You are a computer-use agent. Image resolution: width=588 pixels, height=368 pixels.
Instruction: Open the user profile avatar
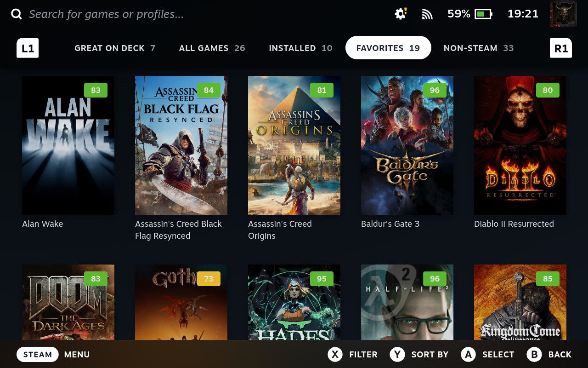563,14
